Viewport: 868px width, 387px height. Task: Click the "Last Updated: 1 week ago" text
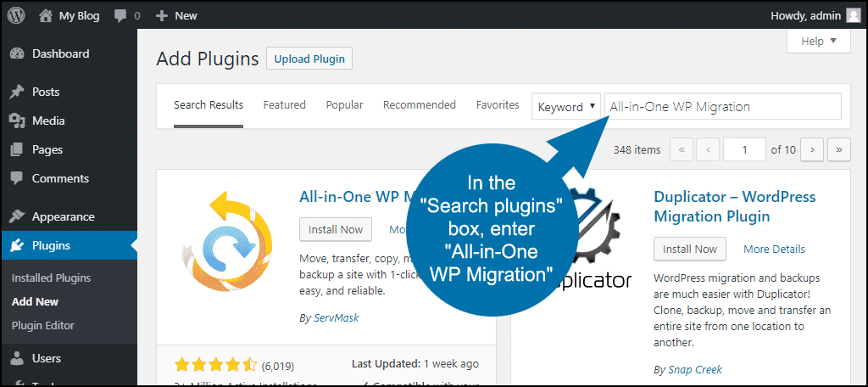415,365
